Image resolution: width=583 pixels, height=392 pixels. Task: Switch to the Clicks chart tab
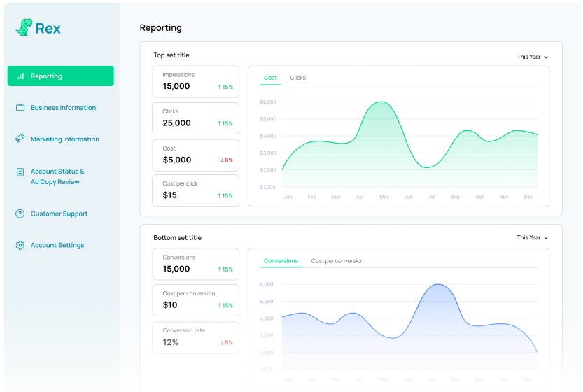297,78
